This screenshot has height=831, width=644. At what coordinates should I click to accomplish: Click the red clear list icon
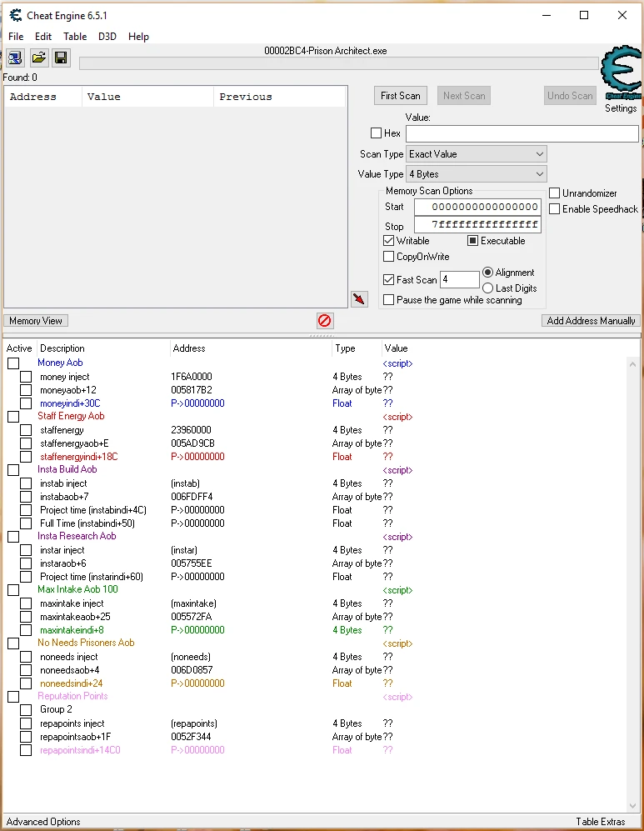[x=325, y=321]
